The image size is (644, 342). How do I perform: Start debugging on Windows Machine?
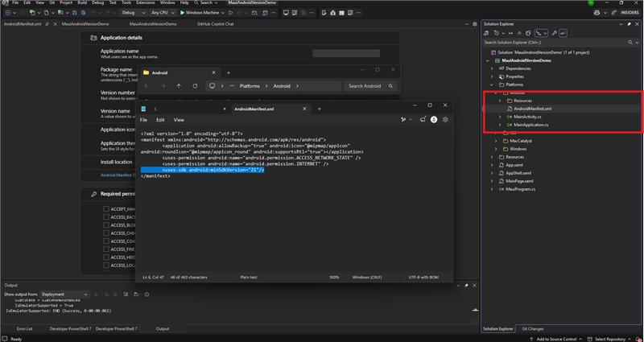tap(200, 13)
